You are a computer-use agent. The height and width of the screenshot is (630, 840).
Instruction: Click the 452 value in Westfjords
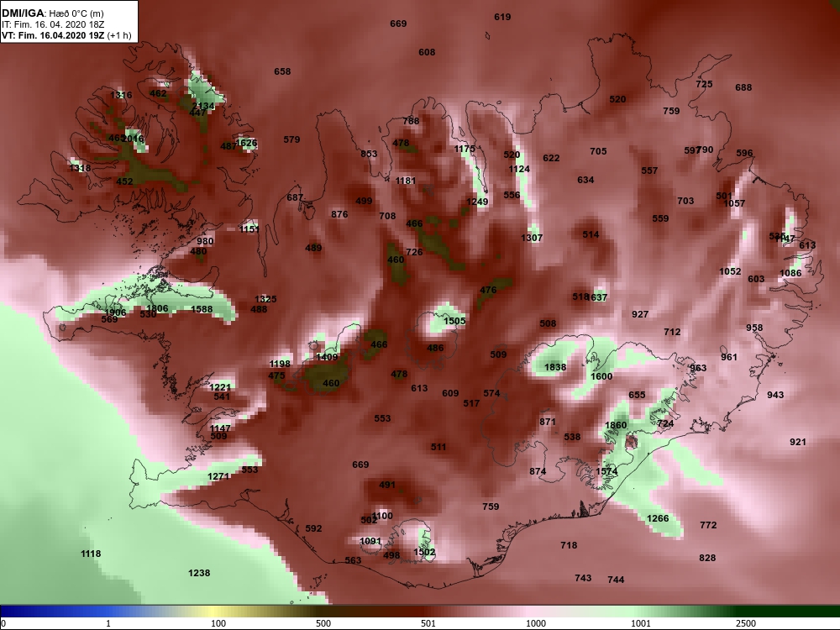pyautogui.click(x=125, y=181)
